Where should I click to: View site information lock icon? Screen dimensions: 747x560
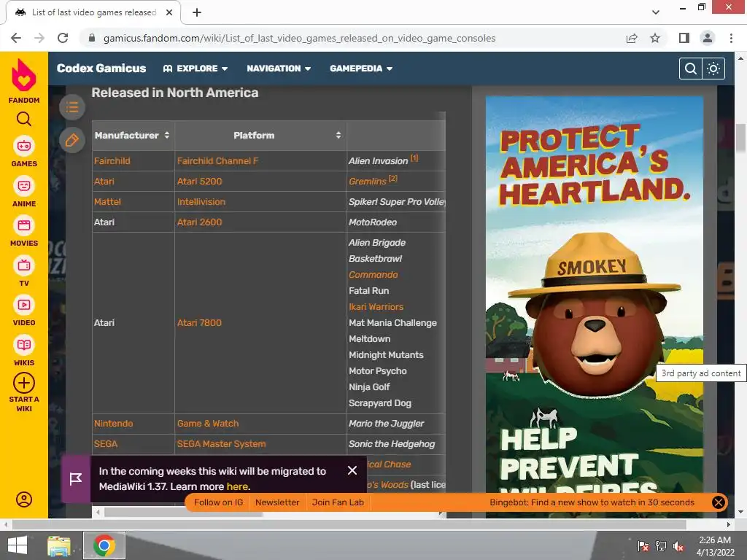92,38
